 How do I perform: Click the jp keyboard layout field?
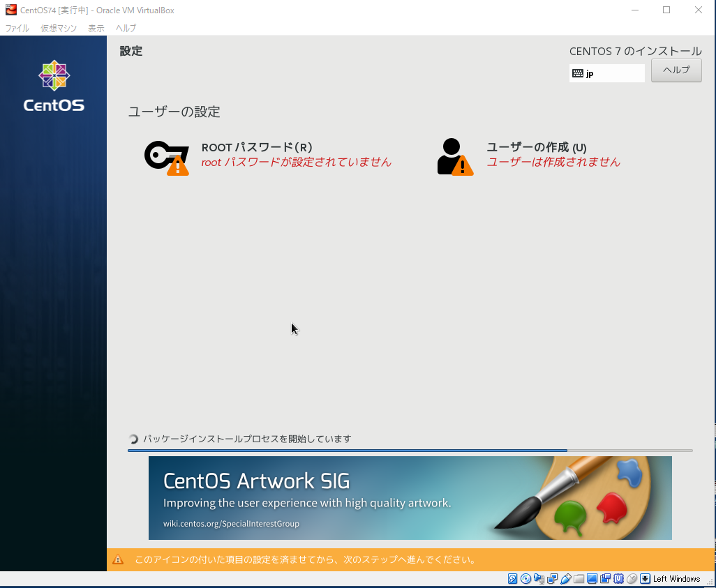coord(607,73)
